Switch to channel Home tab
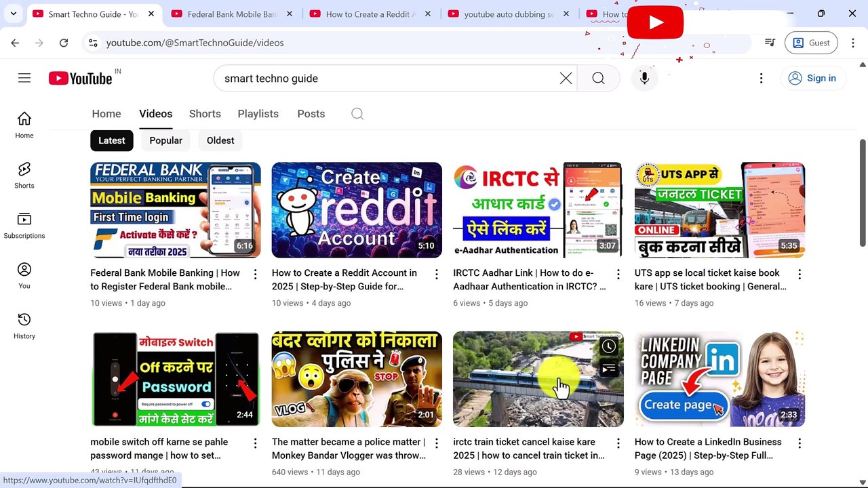Viewport: 868px width, 488px height. click(x=106, y=114)
